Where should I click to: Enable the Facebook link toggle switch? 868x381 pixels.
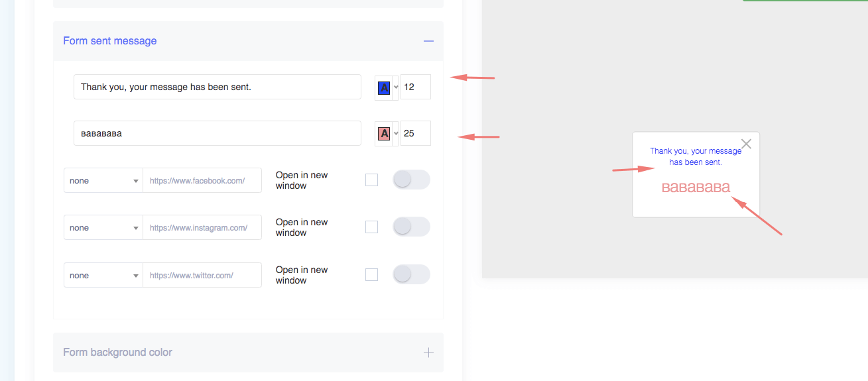point(411,180)
